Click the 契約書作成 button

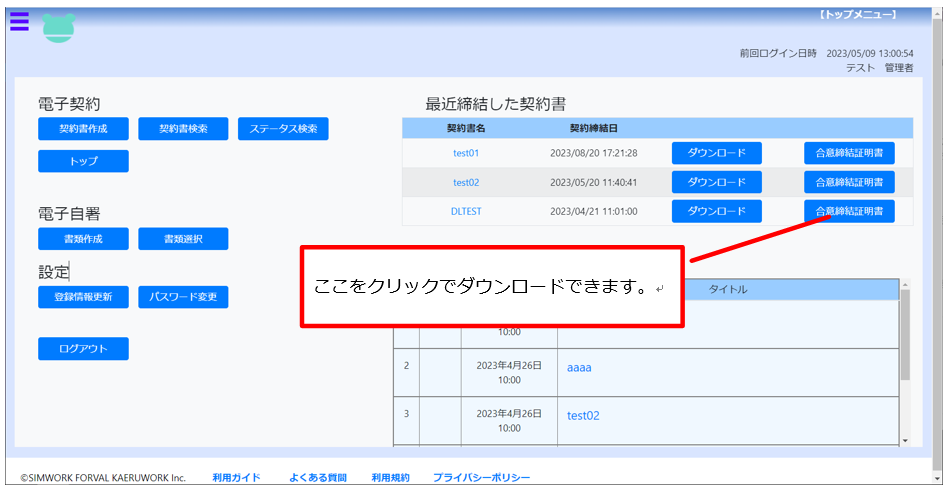83,129
